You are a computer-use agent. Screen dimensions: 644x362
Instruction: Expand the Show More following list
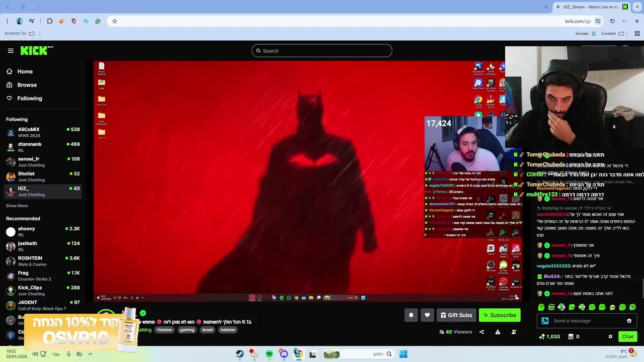(17, 206)
